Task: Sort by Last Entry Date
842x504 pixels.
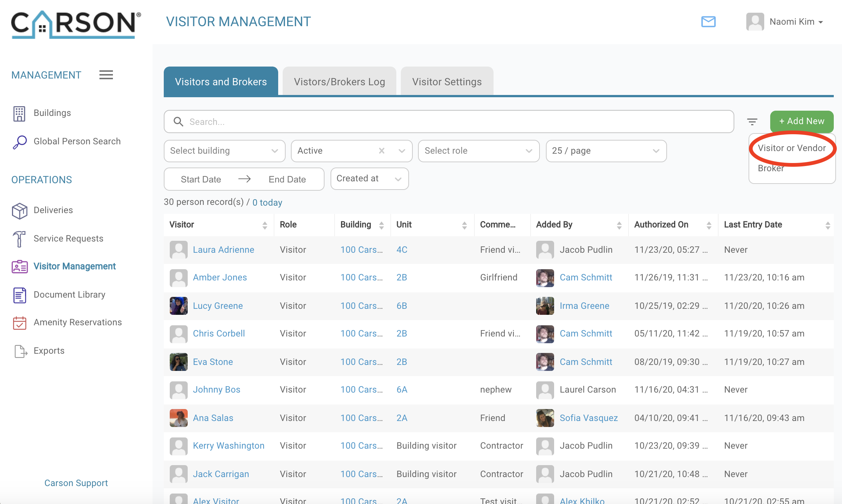Action: 827,225
